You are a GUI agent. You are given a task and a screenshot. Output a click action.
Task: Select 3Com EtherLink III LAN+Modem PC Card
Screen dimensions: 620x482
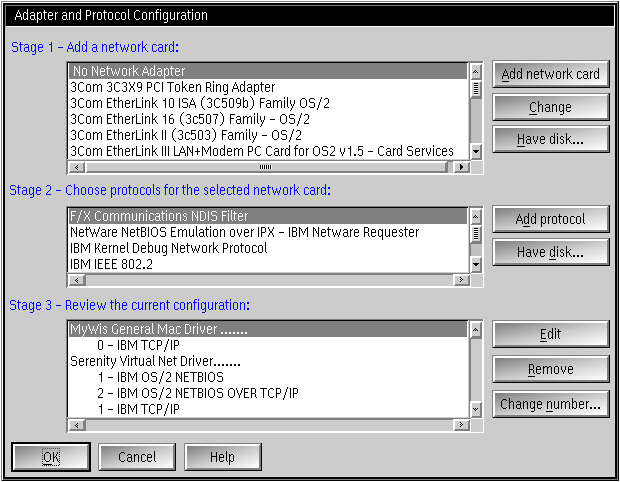[x=268, y=151]
